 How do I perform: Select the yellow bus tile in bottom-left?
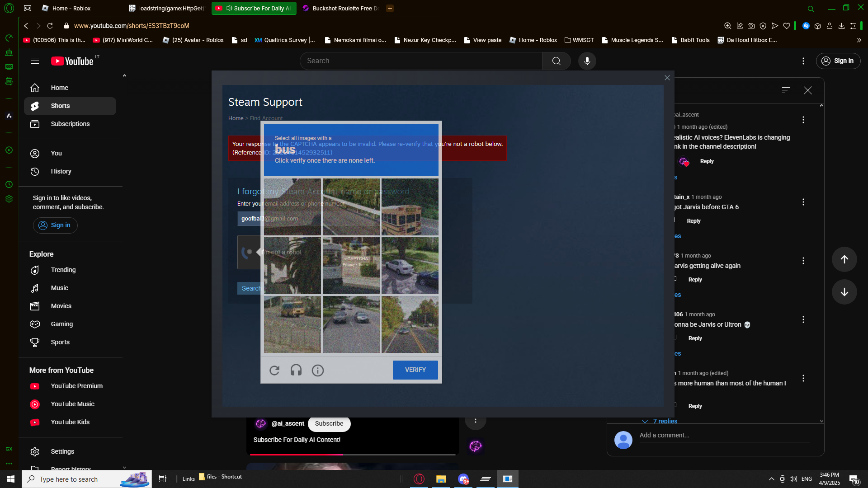(x=292, y=324)
